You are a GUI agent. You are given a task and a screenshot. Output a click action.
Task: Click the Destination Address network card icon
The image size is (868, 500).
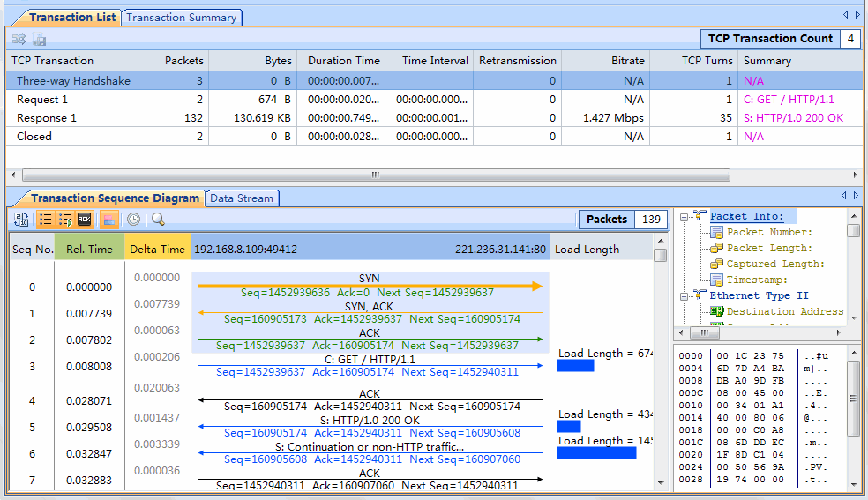[717, 311]
